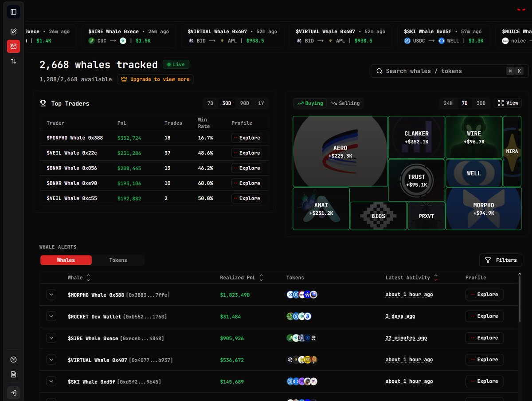Click WELL icon in $SKI ticker card
Screen dimensions: 532x401
click(442, 41)
